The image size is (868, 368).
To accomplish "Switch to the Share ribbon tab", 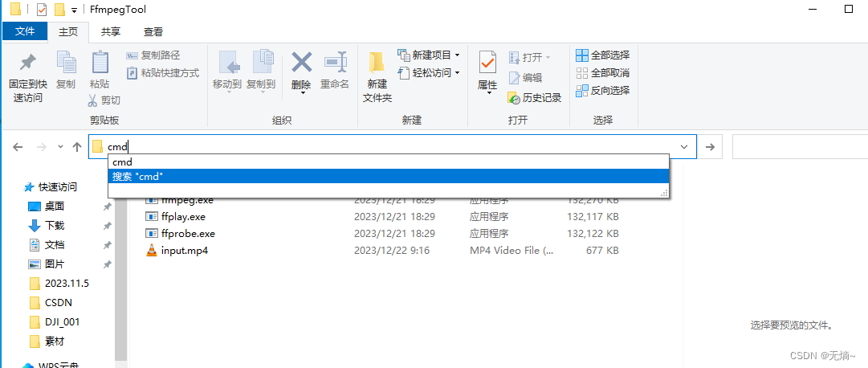I will pyautogui.click(x=111, y=32).
